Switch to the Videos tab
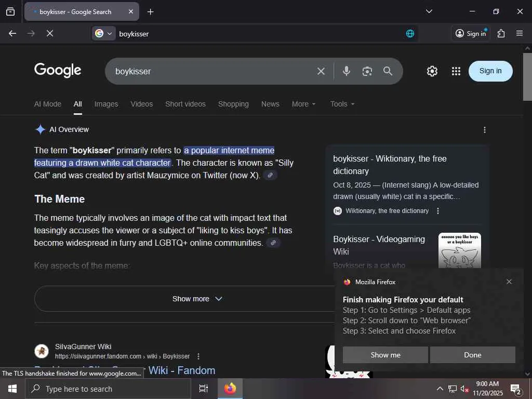The image size is (532, 399). (141, 104)
